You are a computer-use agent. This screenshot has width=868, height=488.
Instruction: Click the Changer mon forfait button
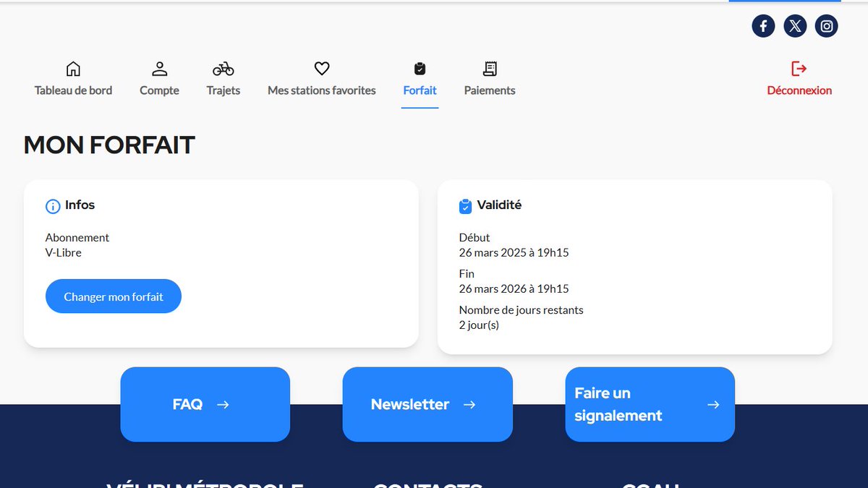coord(114,296)
